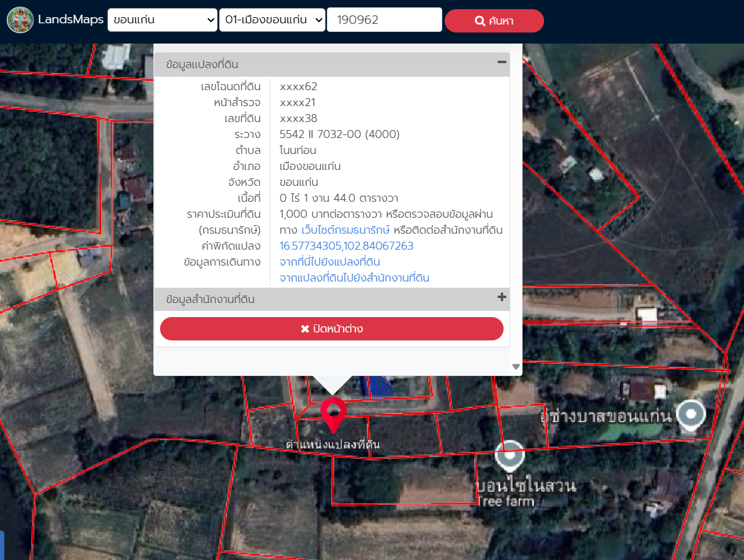Select the บอนไซในสวน tree farm marker
This screenshot has width=744, height=560.
coord(510,455)
